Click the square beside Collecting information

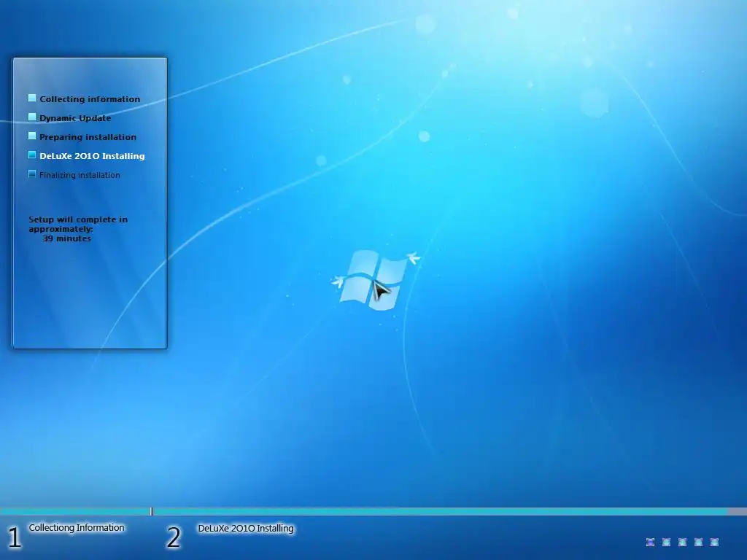pos(32,98)
